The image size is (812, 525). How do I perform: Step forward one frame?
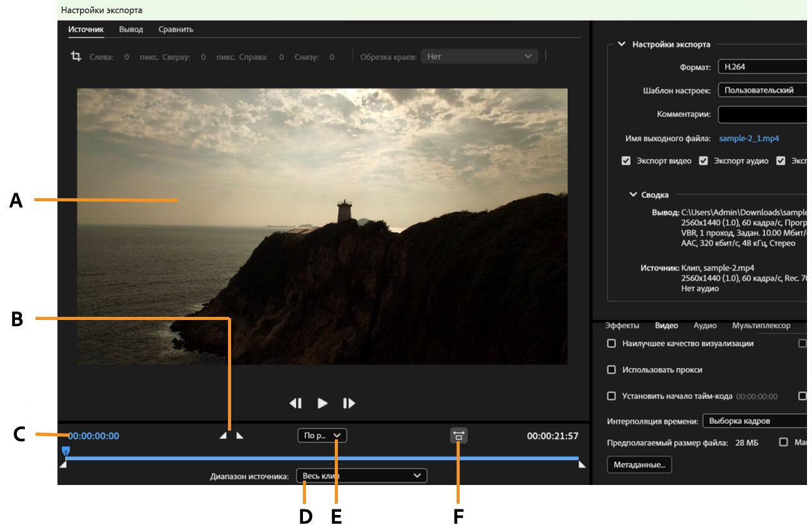pos(349,403)
